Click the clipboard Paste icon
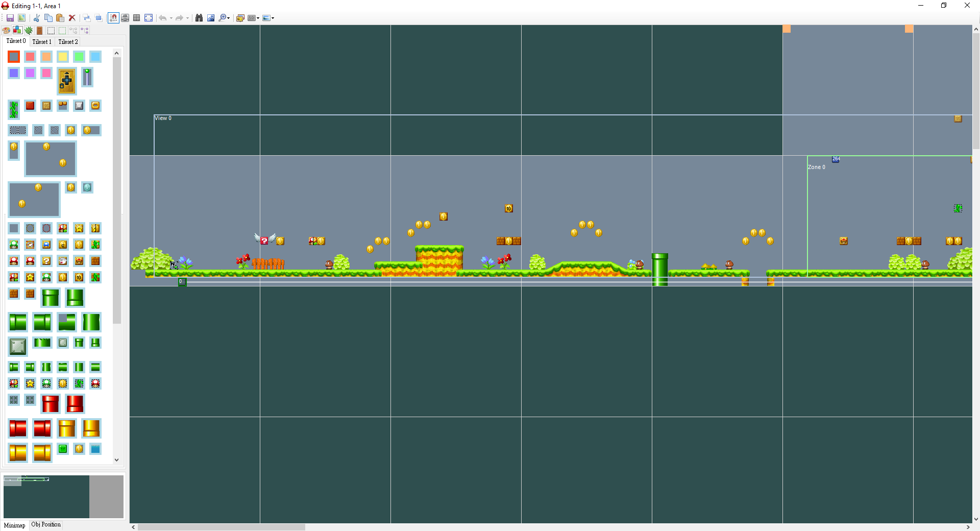The height and width of the screenshot is (531, 980). click(x=60, y=18)
